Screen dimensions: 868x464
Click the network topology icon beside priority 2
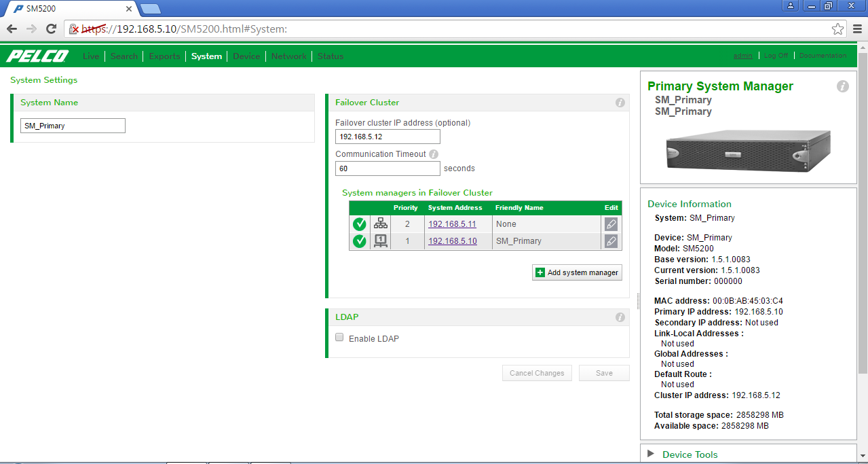tap(380, 223)
